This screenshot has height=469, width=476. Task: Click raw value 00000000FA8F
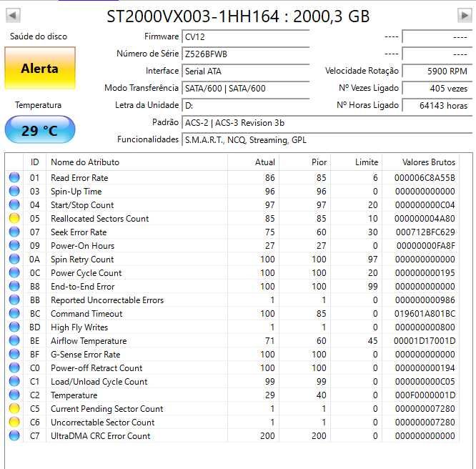tap(425, 246)
